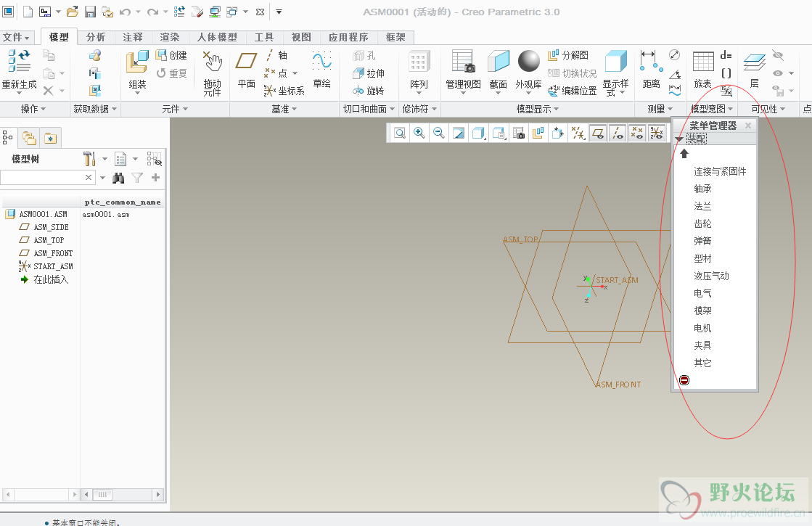
Task: Create a datum Axis (轴)
Action: tap(276, 55)
